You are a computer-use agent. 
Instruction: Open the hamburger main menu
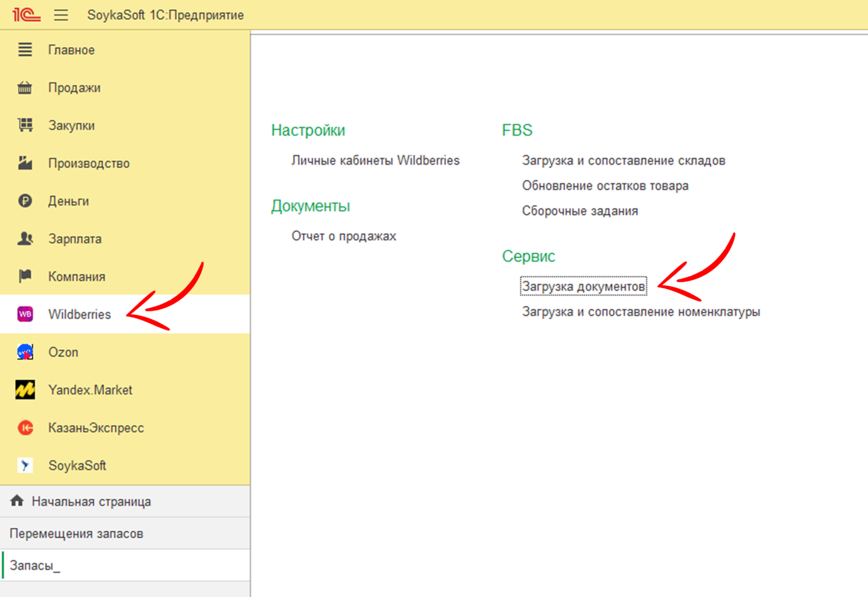coord(61,15)
